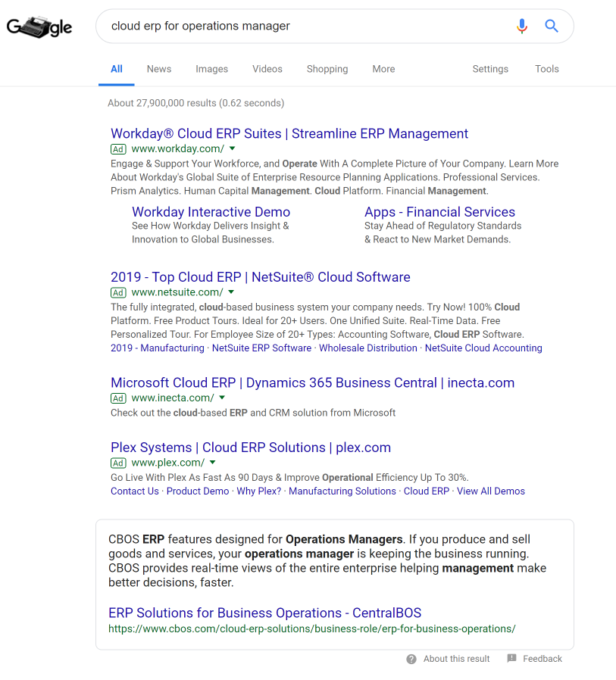Switch to the News tab
The image size is (616, 680).
tap(159, 69)
